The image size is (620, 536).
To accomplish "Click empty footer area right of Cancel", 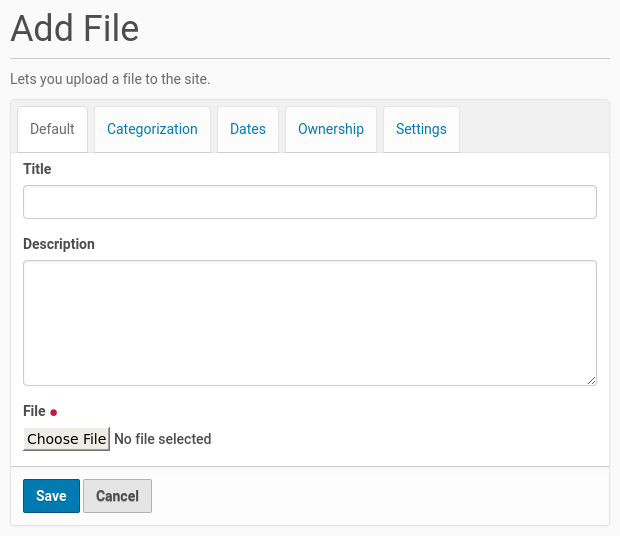I will [380, 496].
